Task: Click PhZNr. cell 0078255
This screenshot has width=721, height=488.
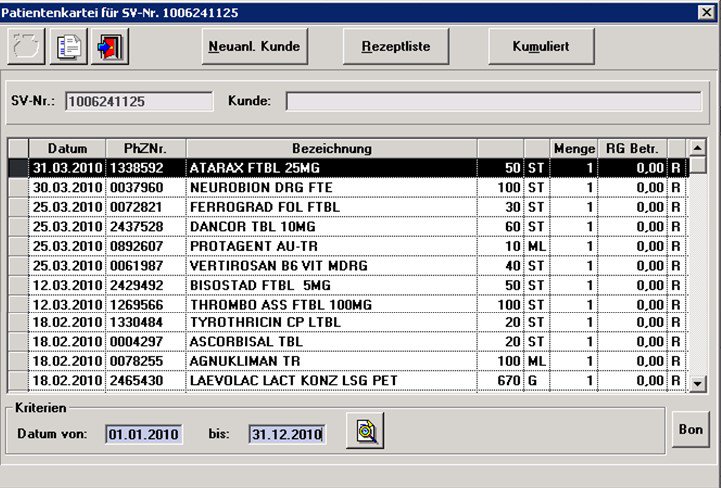Action: pyautogui.click(x=146, y=361)
